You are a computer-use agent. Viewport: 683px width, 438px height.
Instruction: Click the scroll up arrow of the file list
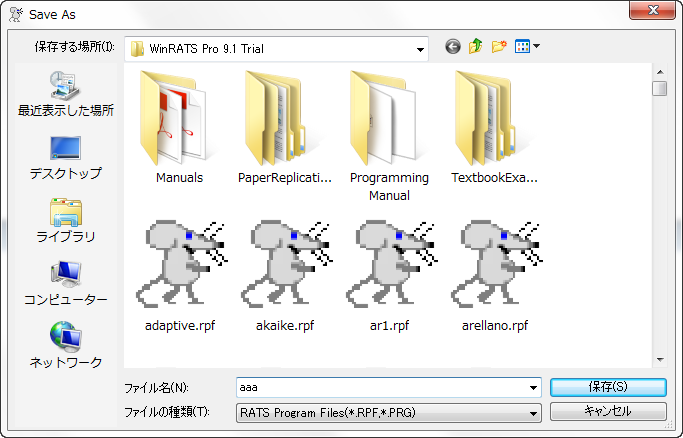(660, 72)
